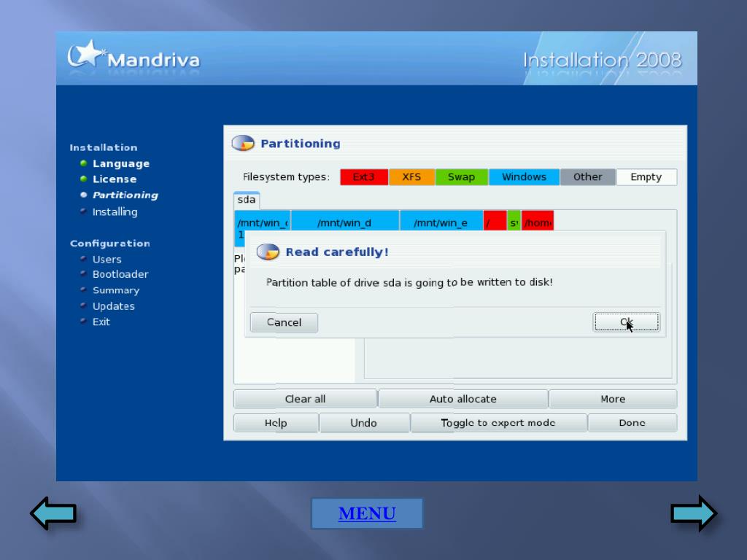
Task: Click the Bootloader configuration step
Action: click(120, 274)
